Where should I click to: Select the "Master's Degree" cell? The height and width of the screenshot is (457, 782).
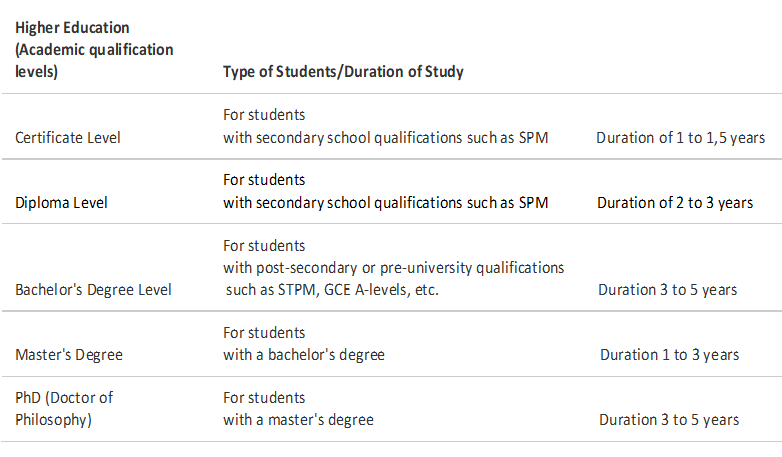[69, 355]
